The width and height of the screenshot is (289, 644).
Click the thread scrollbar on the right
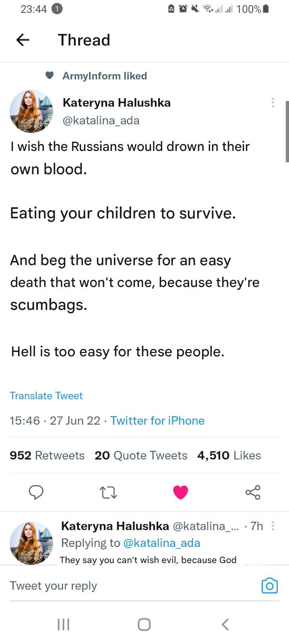coord(287,132)
